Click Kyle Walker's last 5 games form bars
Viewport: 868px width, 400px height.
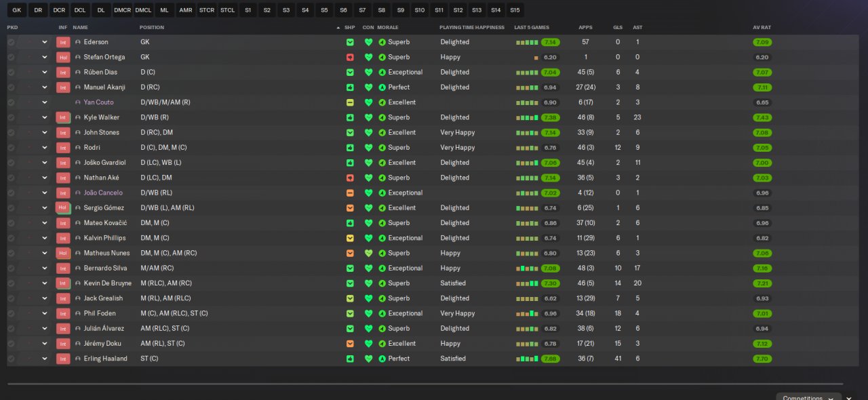pyautogui.click(x=527, y=117)
